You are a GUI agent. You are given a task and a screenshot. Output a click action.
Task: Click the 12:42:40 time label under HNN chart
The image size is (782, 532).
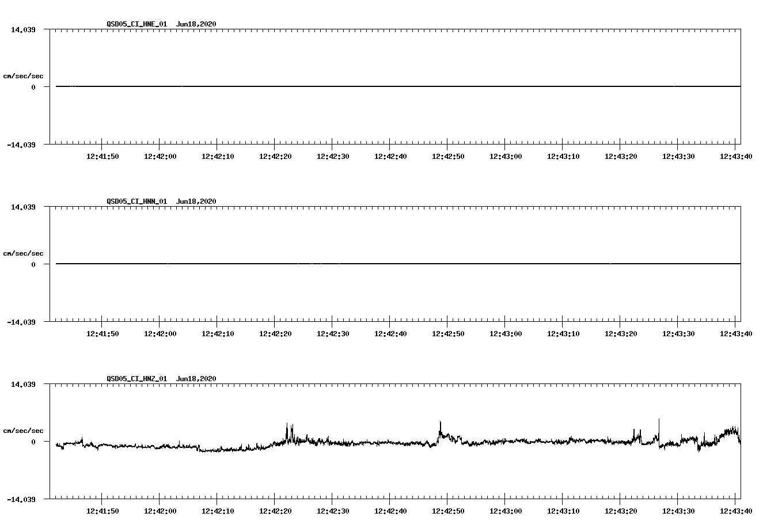(390, 333)
